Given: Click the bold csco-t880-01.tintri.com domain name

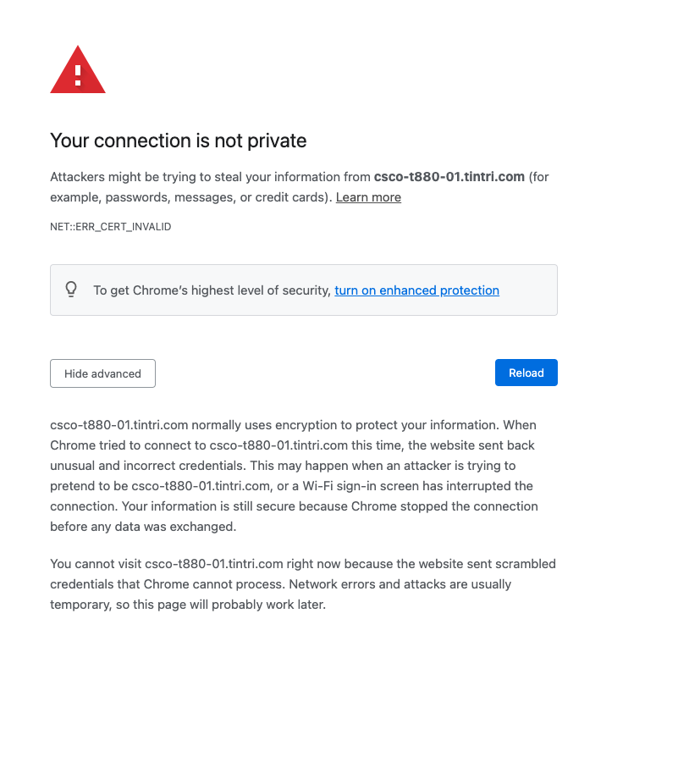Looking at the screenshot, I should [x=449, y=177].
